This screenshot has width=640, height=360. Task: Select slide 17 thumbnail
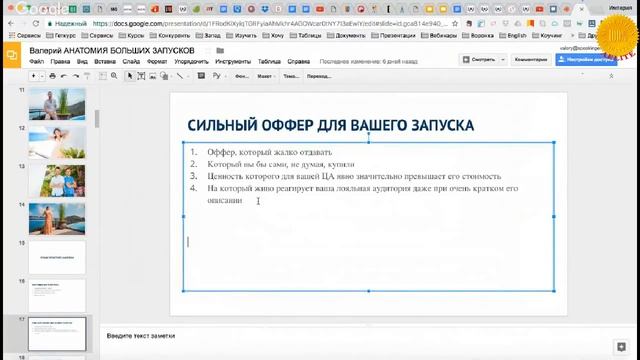[x=57, y=334]
